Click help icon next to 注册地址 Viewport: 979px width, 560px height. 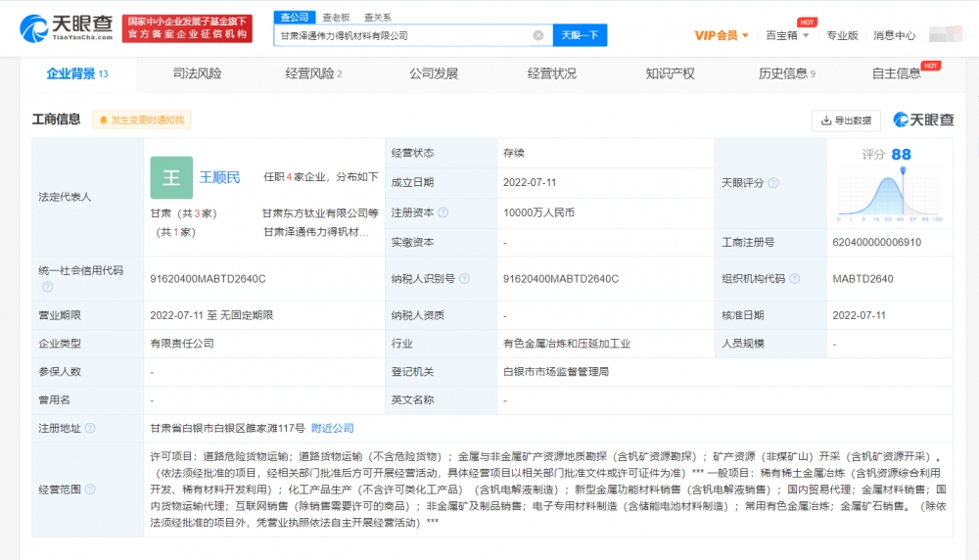point(90,428)
